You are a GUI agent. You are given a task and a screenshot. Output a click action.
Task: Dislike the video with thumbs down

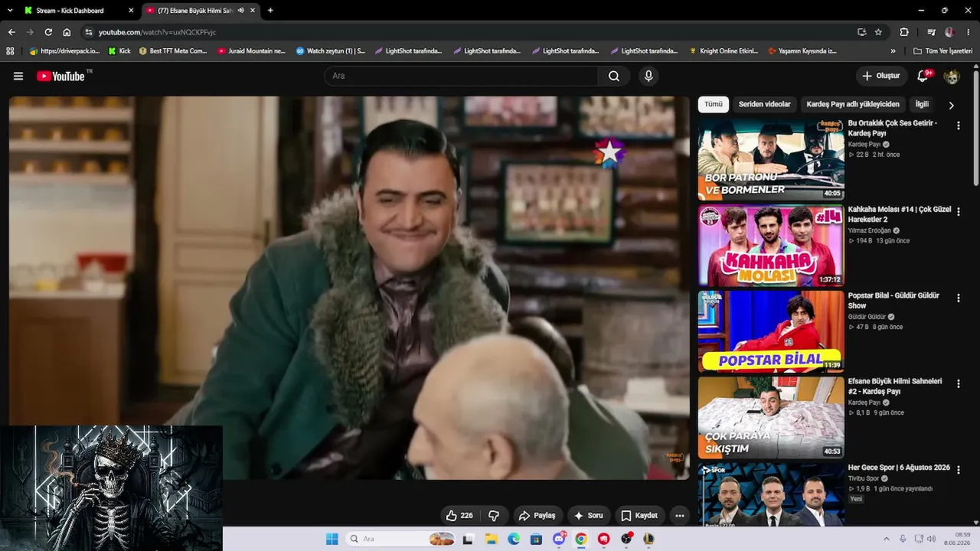494,516
